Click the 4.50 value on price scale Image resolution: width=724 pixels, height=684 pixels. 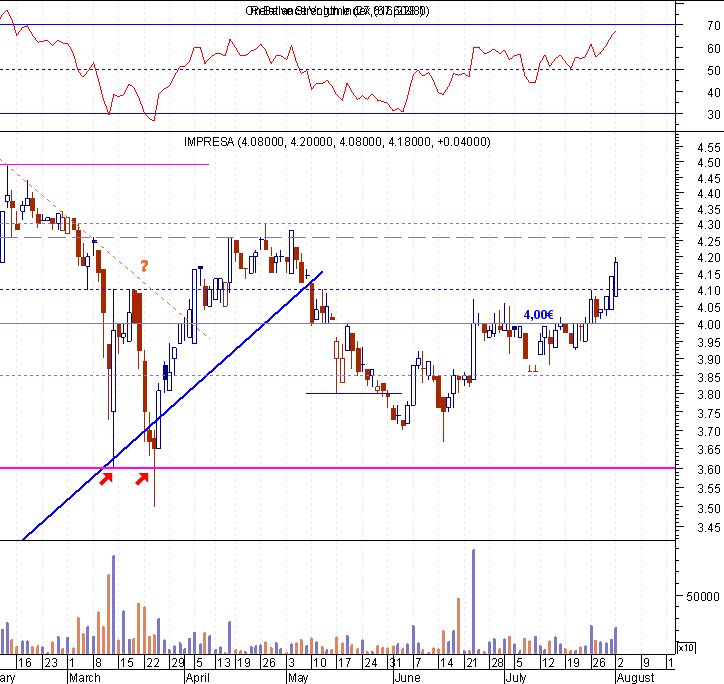pyautogui.click(x=709, y=163)
